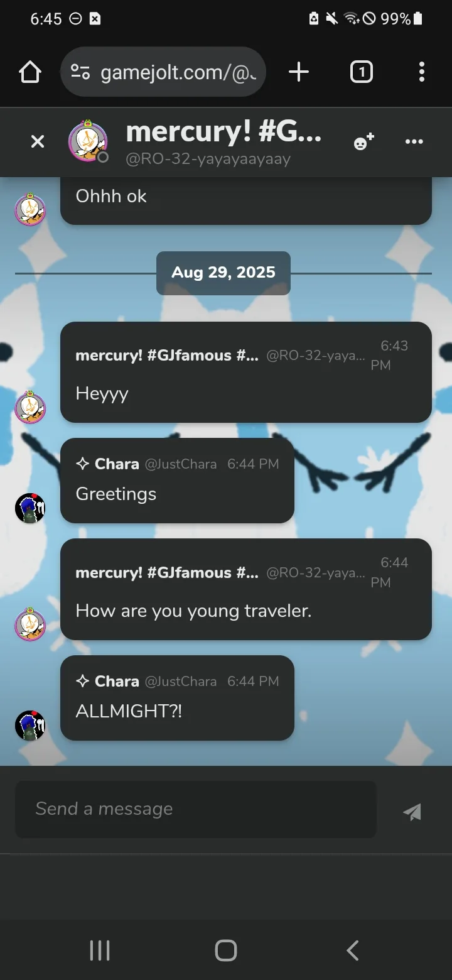This screenshot has width=452, height=980.
Task: Tap the browser home icon
Action: point(30,72)
